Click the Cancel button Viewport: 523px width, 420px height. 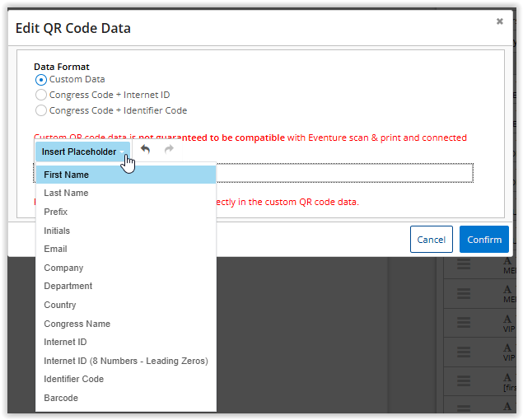point(431,240)
